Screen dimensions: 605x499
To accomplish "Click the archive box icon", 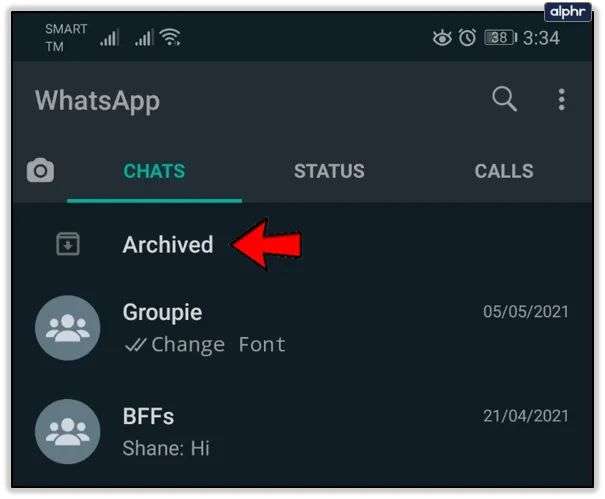I will point(68,244).
